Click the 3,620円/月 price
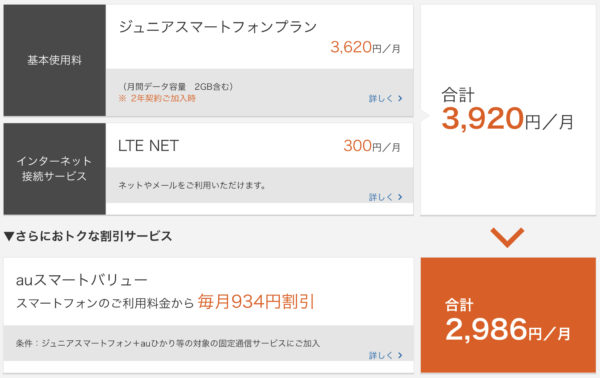The width and height of the screenshot is (600, 378). [x=365, y=47]
